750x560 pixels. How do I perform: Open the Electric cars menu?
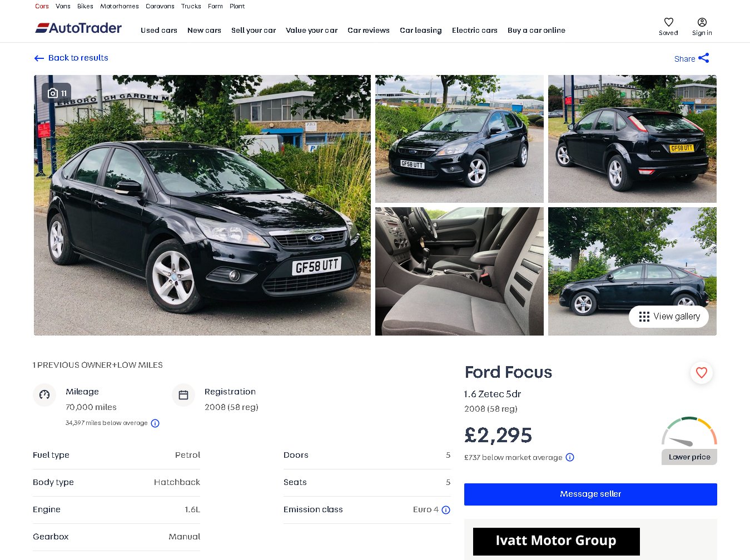click(474, 31)
